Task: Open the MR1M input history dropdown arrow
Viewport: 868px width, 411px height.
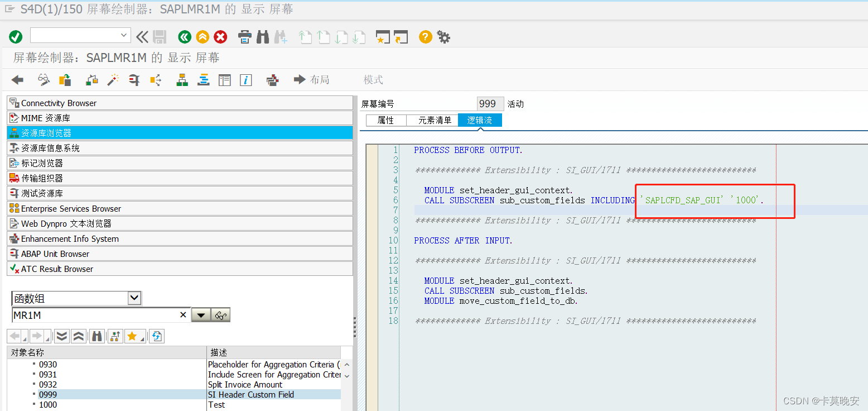Action: 201,314
